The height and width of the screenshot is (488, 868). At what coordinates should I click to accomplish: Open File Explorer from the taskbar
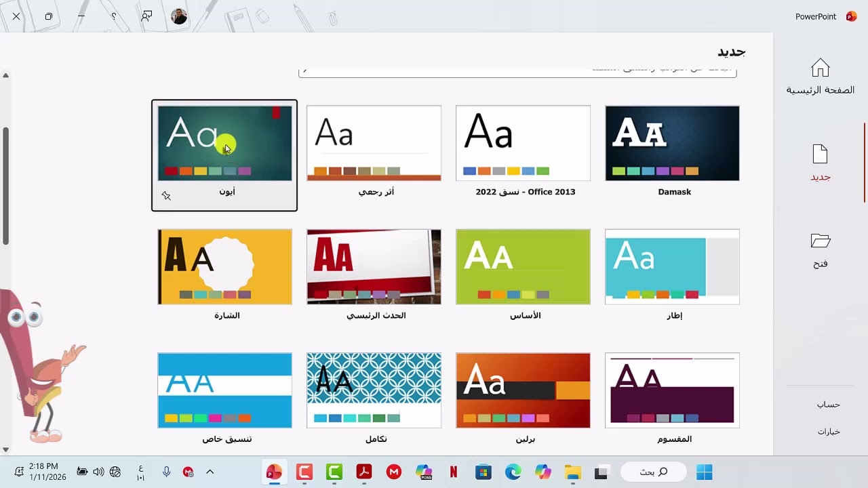573,472
